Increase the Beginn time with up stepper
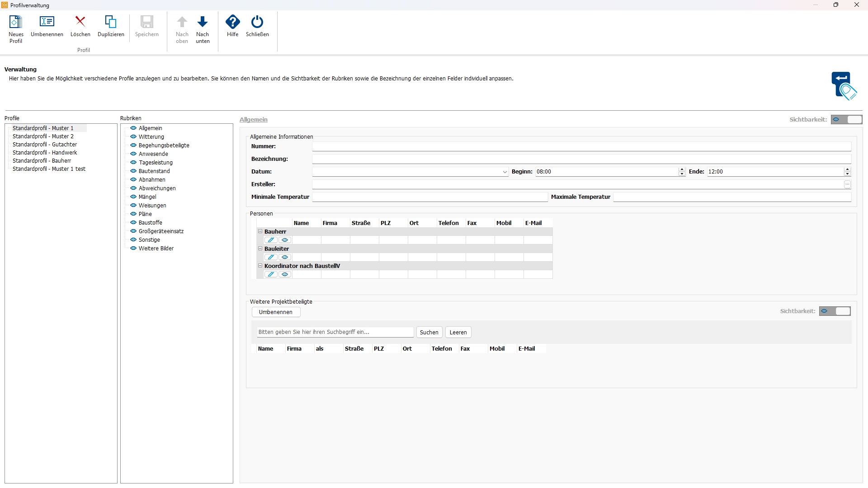 coord(682,169)
